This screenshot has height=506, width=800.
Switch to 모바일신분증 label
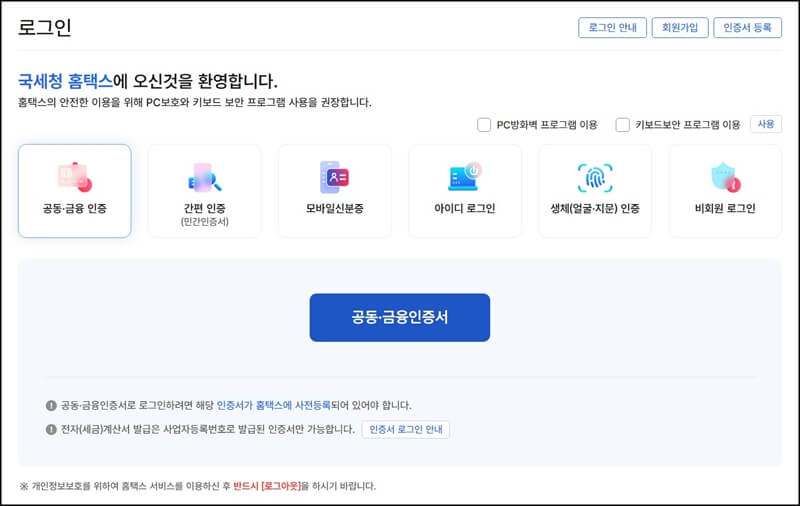[x=335, y=208]
